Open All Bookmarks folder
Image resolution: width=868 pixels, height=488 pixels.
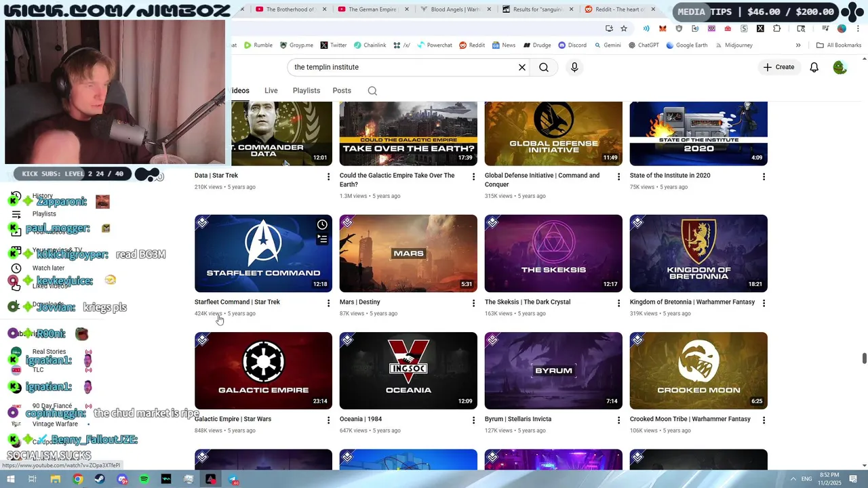coord(839,45)
